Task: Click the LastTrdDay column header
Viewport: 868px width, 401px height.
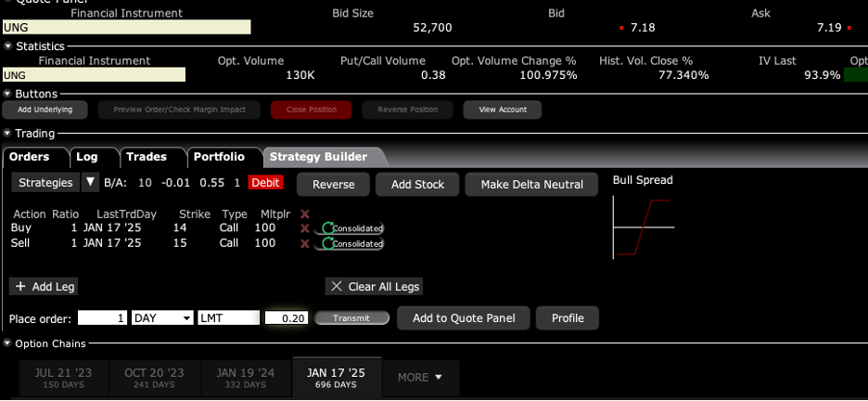Action: (x=126, y=213)
